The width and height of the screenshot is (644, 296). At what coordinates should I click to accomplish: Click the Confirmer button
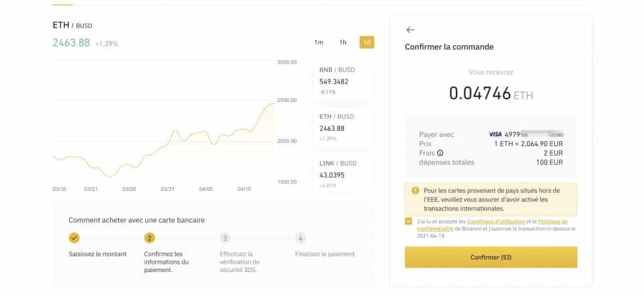tap(491, 258)
